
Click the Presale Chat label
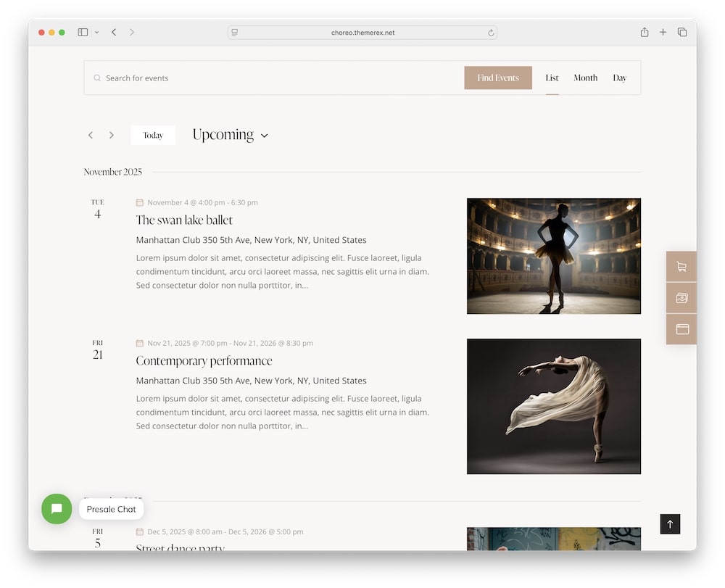[x=111, y=509]
